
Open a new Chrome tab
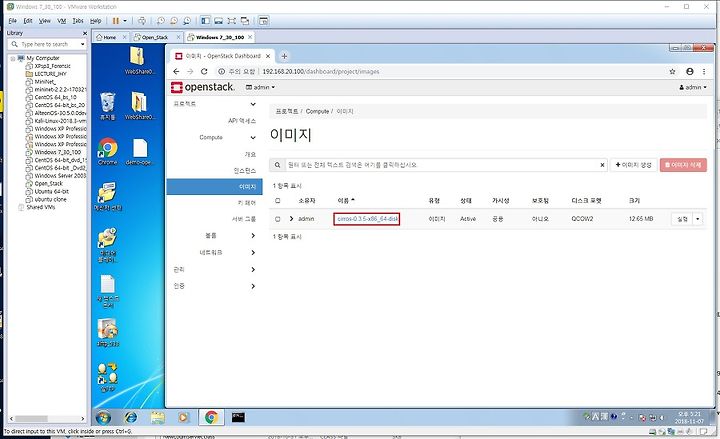pyautogui.click(x=284, y=56)
